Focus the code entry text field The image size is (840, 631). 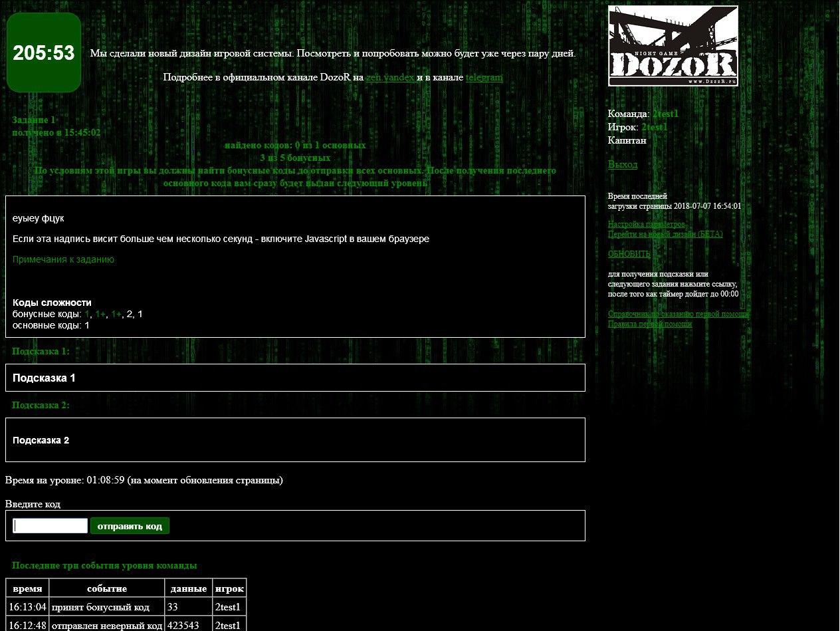(x=51, y=526)
